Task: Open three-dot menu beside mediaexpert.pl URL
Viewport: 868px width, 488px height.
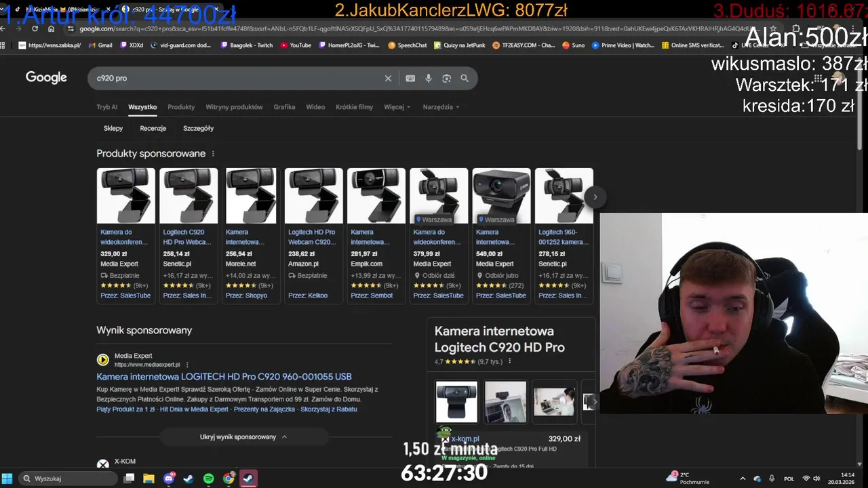Action: tap(187, 365)
